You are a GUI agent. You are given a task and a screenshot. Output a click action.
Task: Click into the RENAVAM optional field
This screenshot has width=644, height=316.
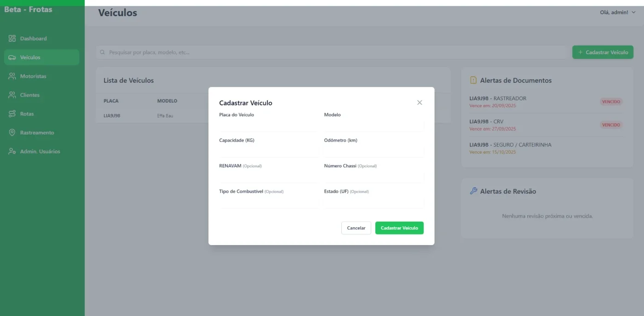point(269,177)
